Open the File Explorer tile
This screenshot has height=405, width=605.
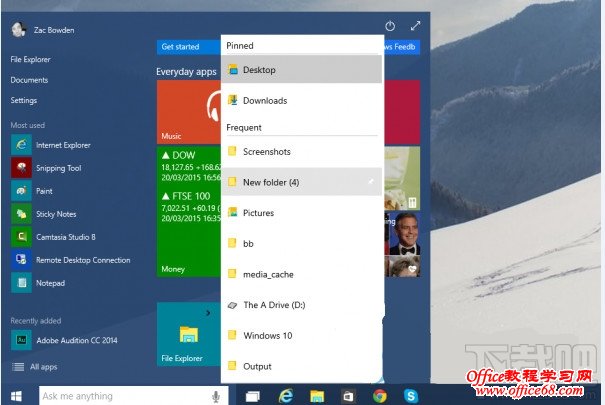coord(189,334)
